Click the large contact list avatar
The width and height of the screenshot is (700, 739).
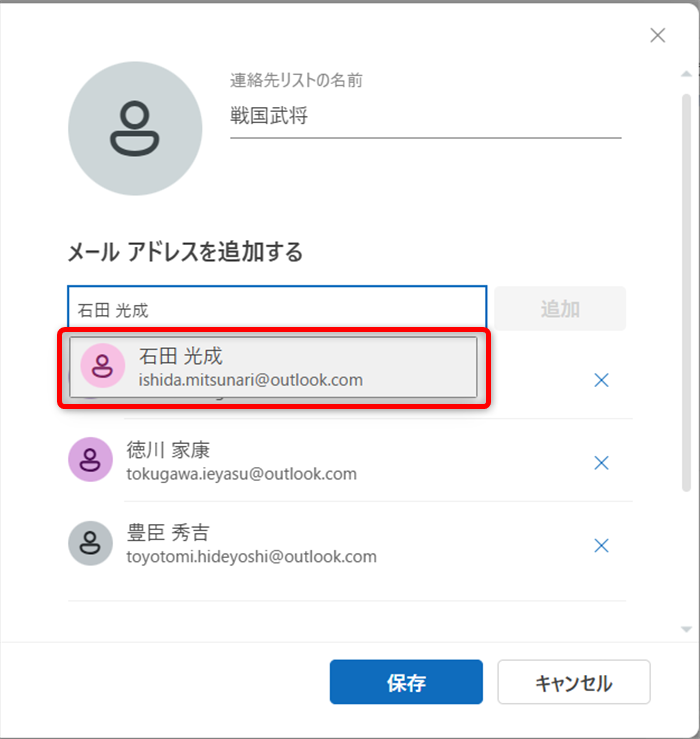[x=135, y=129]
